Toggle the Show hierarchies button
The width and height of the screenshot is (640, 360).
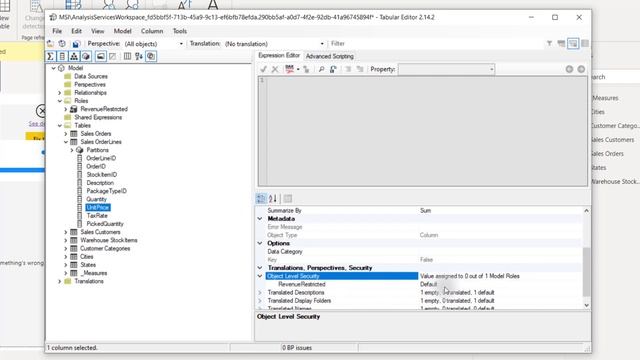(x=74, y=56)
